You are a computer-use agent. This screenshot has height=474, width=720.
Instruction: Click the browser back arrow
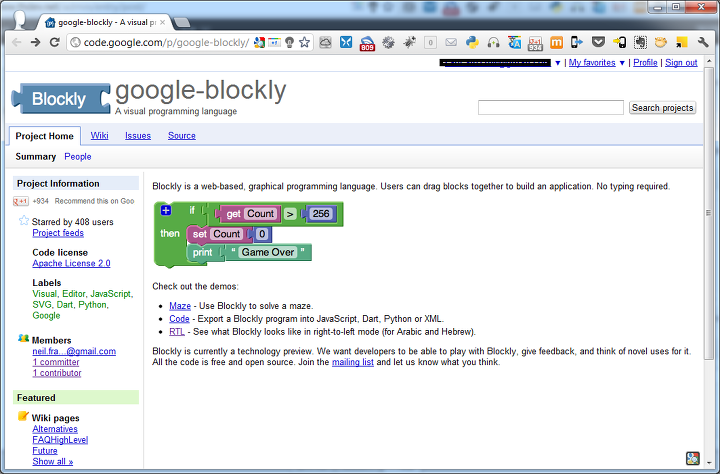click(17, 43)
